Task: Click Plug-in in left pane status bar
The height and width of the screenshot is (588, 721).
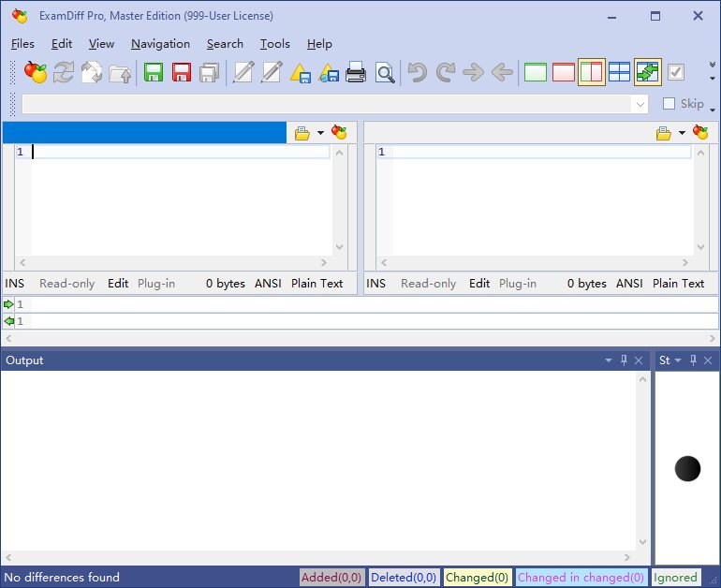Action: [x=156, y=283]
